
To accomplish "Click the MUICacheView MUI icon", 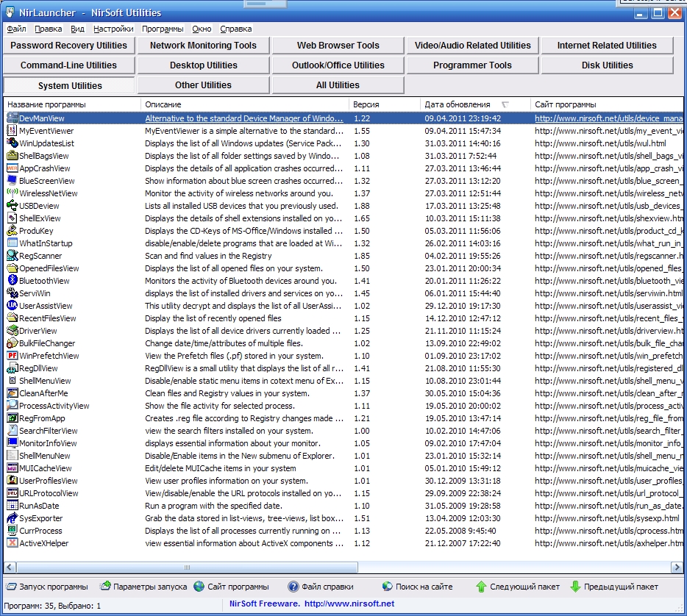I will (13, 468).
